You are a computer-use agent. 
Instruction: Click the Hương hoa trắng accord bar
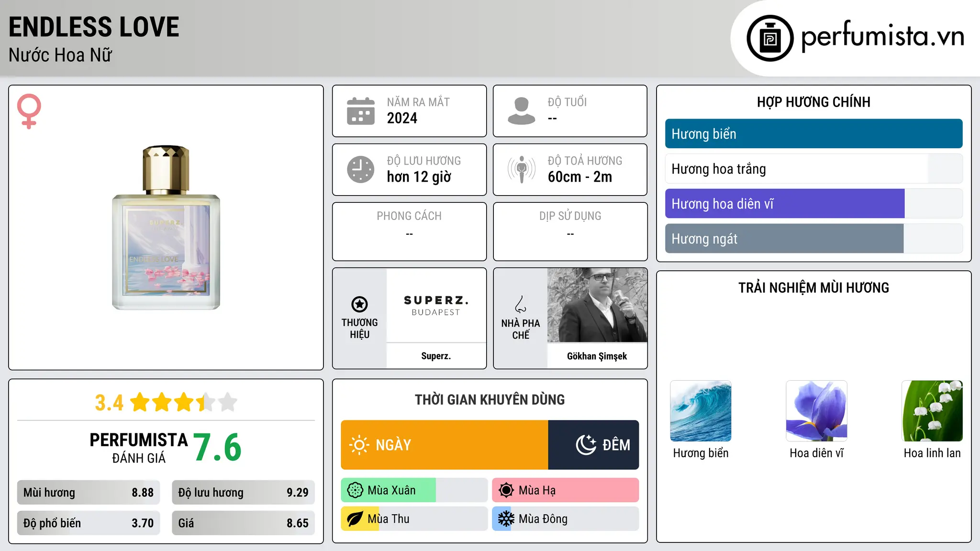[x=813, y=168]
